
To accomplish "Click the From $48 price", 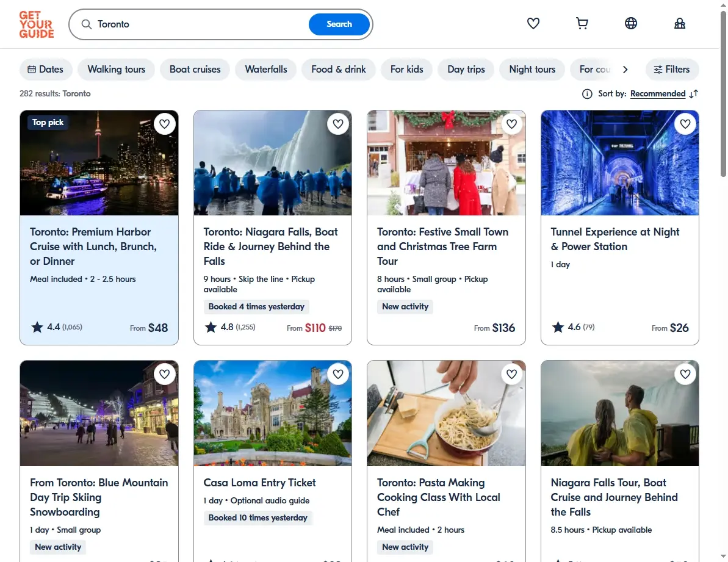I will pyautogui.click(x=148, y=328).
